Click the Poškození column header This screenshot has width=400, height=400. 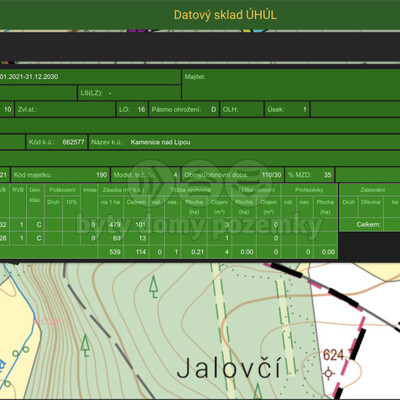pos(62,190)
